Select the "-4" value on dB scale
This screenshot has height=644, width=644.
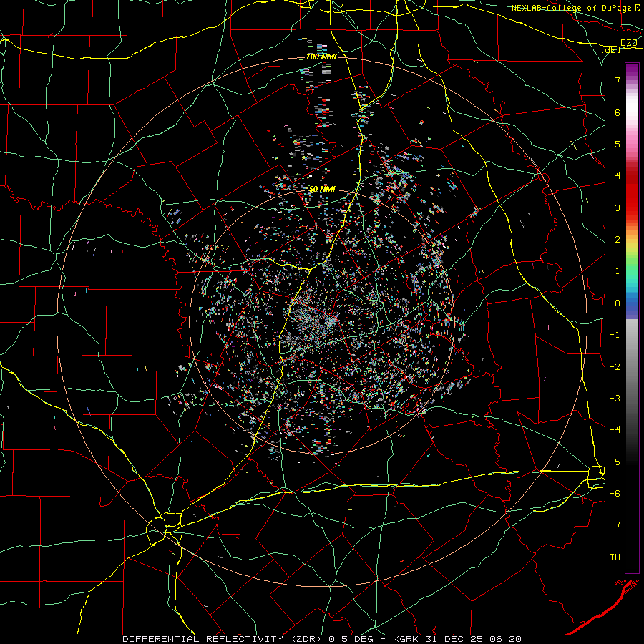click(615, 429)
